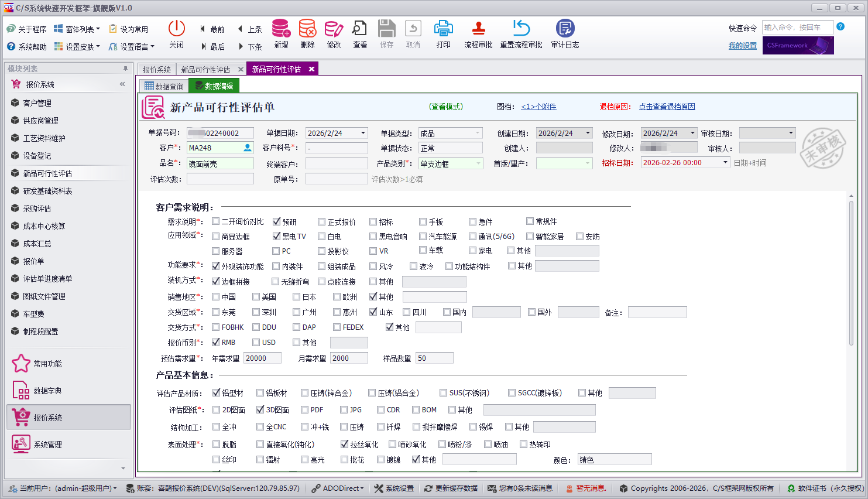Click CSFramework logo banner
The width and height of the screenshot is (868, 499).
[x=798, y=45]
